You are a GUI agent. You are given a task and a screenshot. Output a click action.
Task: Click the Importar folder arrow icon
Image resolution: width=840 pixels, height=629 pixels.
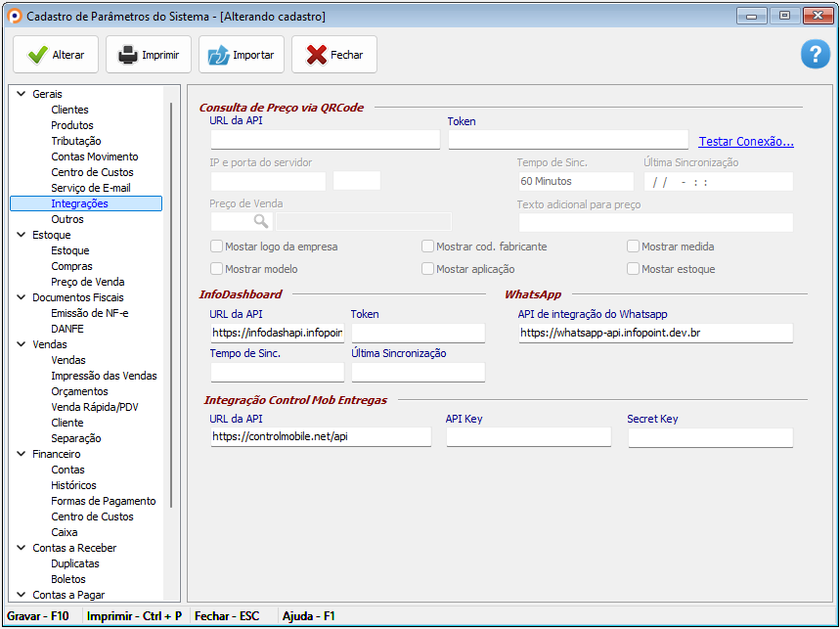[x=218, y=56]
